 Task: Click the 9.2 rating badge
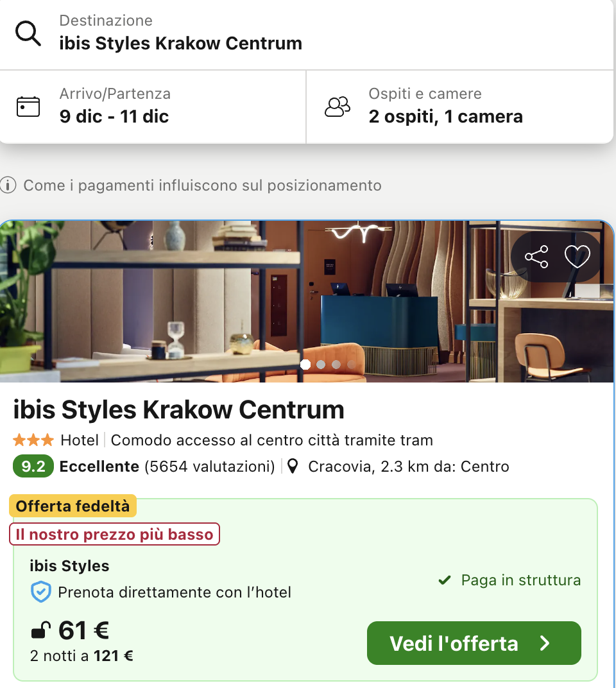point(33,467)
